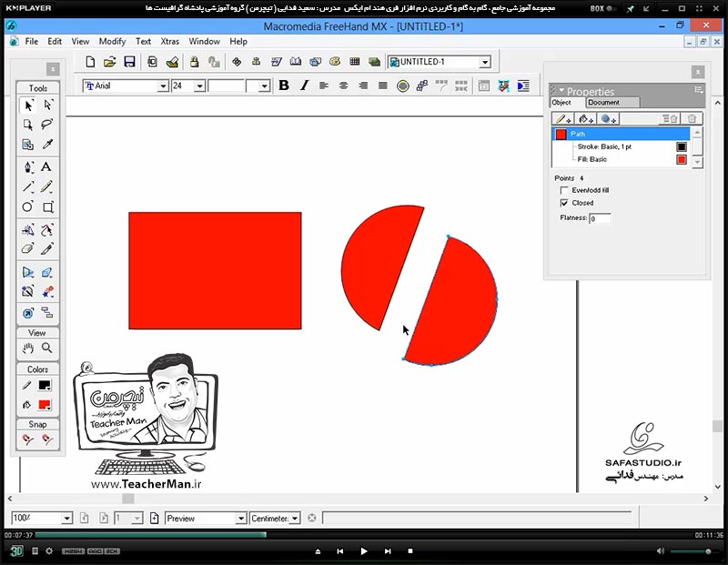The image size is (728, 565).
Task: Click the KMPlayer seek progress bar
Action: click(x=362, y=535)
